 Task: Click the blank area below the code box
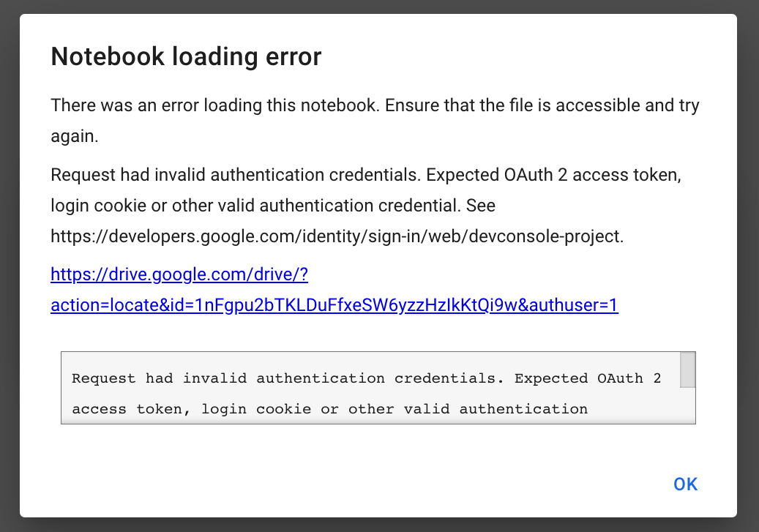(x=293, y=446)
